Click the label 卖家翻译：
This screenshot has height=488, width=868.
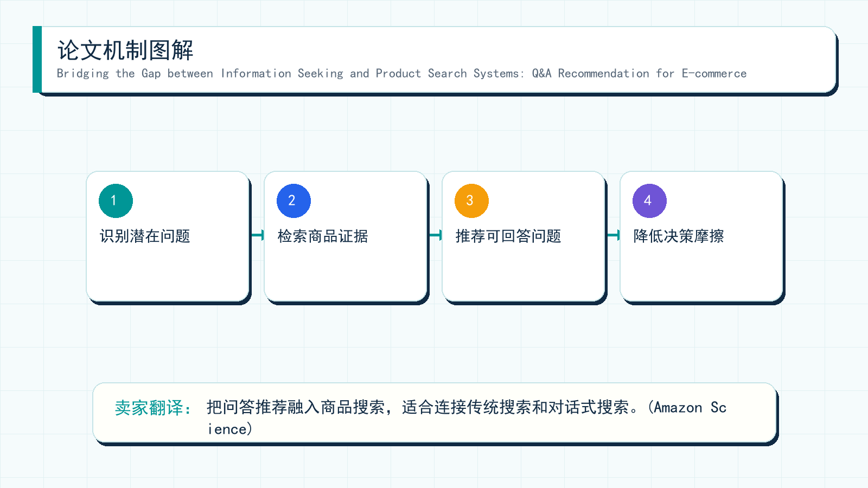pos(153,408)
